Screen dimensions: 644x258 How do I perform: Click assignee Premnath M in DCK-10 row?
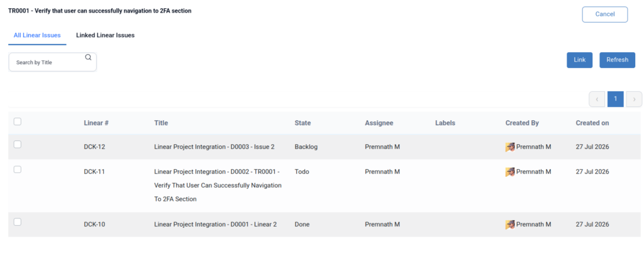point(382,224)
